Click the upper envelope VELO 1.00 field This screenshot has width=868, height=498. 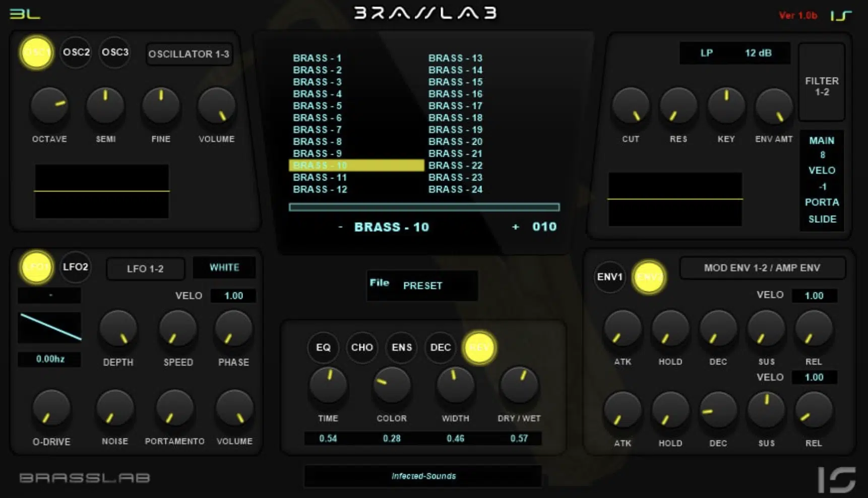[x=814, y=296]
